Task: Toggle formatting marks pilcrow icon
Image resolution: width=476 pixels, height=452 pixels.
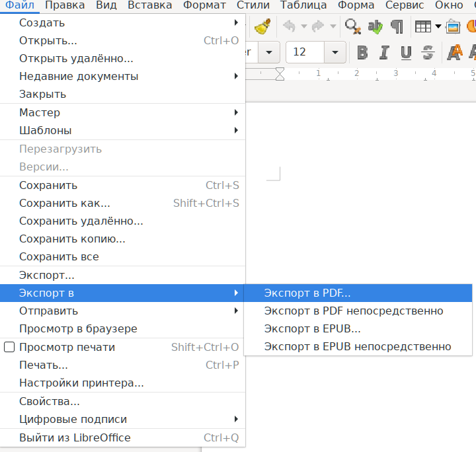Action: pyautogui.click(x=397, y=26)
